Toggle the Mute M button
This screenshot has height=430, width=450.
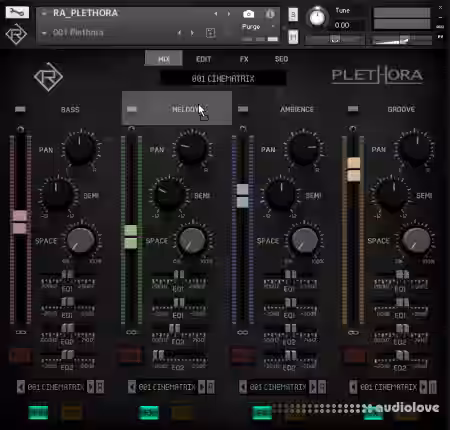pos(293,37)
